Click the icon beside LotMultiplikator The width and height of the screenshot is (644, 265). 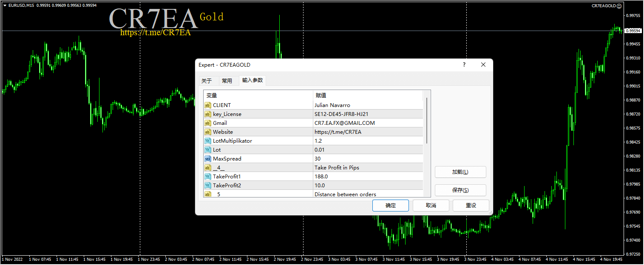coord(208,141)
